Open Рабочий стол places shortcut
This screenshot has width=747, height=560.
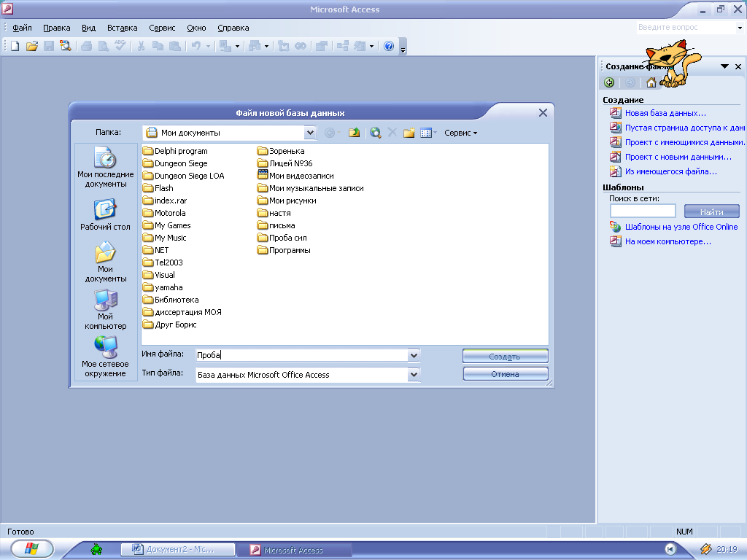[x=105, y=215]
